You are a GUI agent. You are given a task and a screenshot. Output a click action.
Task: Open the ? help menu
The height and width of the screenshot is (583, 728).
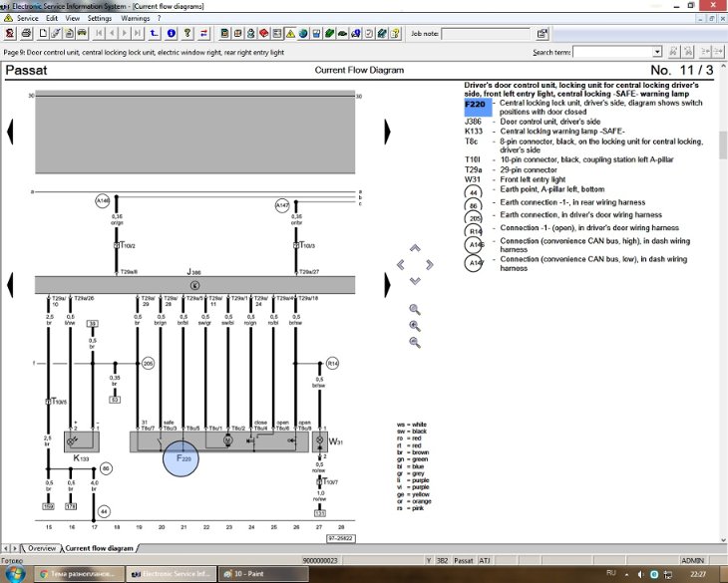(x=160, y=18)
